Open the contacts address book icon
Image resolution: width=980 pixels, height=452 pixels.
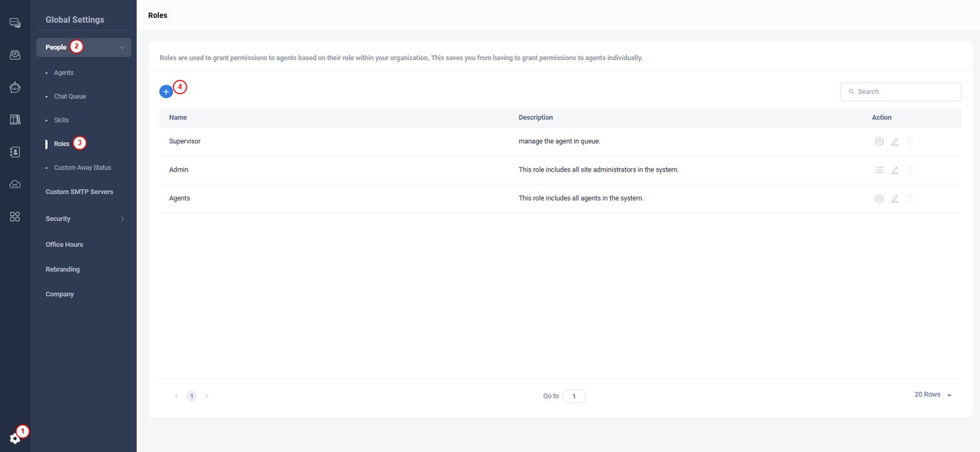[15, 152]
